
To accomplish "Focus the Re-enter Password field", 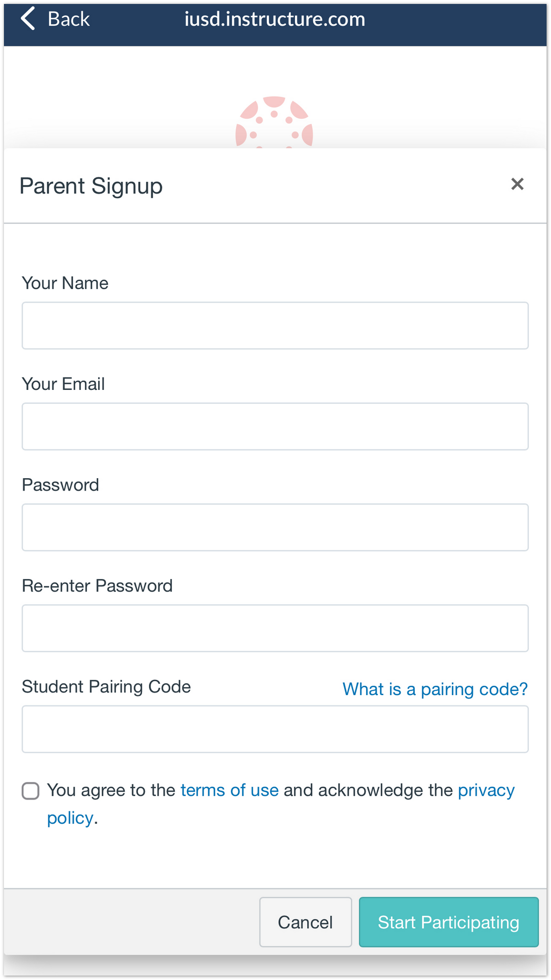I will tap(275, 628).
